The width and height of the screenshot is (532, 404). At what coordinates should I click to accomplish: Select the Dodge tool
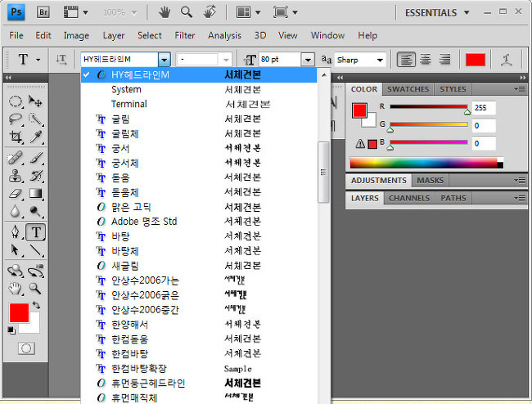pos(36,211)
